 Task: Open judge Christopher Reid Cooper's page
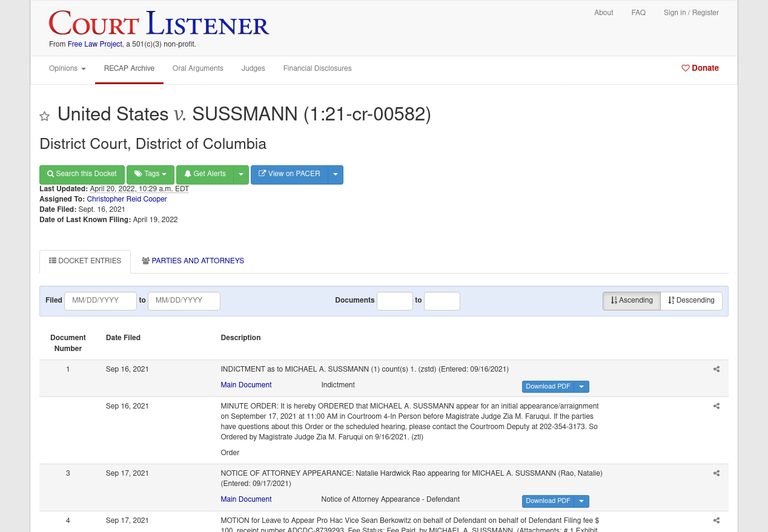point(127,199)
